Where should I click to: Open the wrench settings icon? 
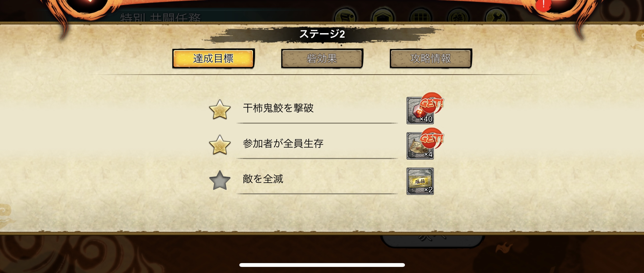[496, 16]
